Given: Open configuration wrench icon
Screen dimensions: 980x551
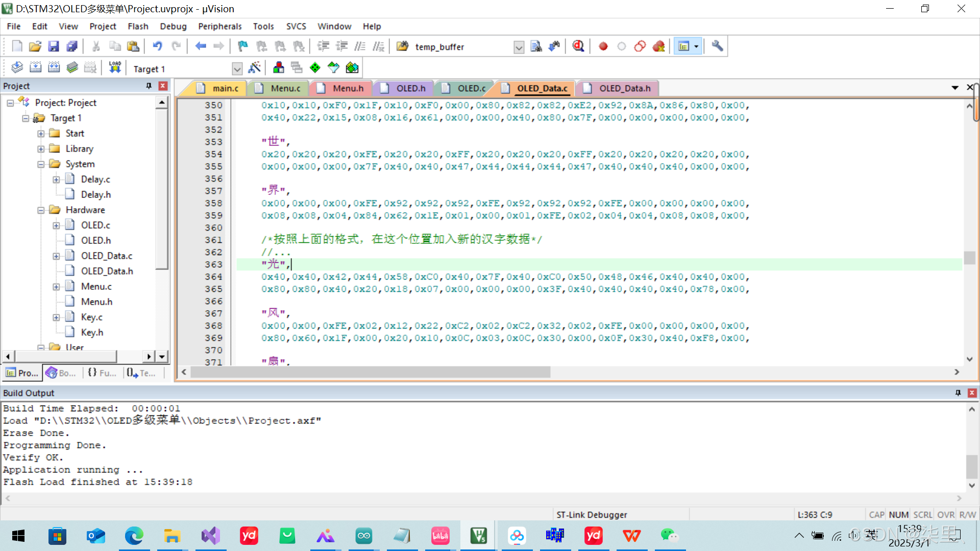Looking at the screenshot, I should pyautogui.click(x=717, y=46).
